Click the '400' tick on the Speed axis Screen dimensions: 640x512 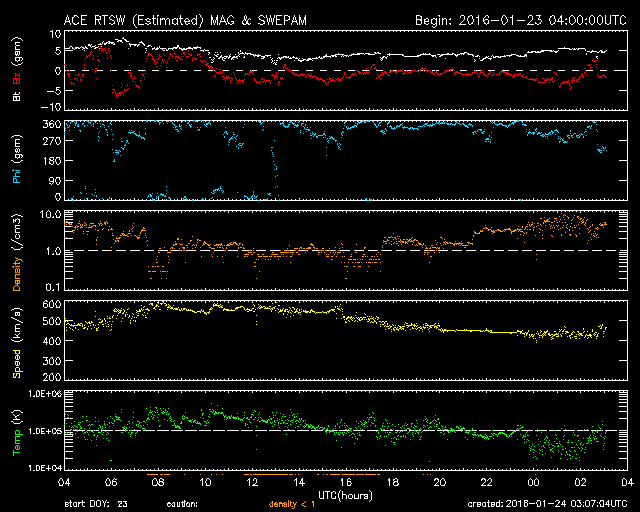pyautogui.click(x=52, y=341)
